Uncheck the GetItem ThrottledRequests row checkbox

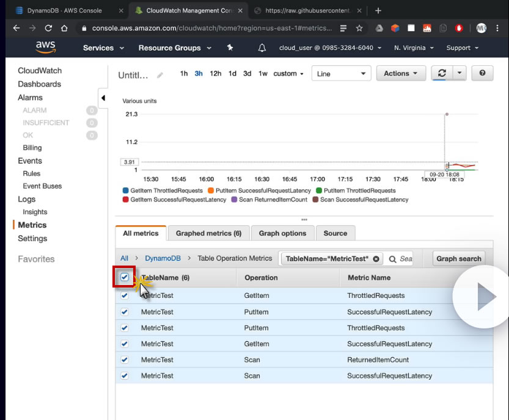(125, 295)
